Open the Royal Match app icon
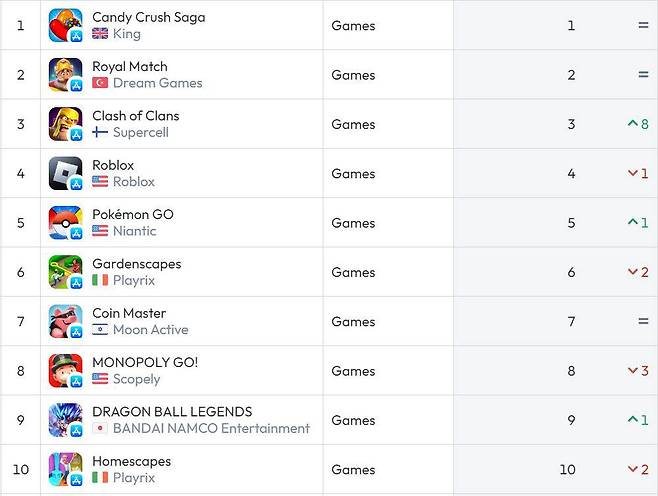The height and width of the screenshot is (496, 658). (x=65, y=75)
